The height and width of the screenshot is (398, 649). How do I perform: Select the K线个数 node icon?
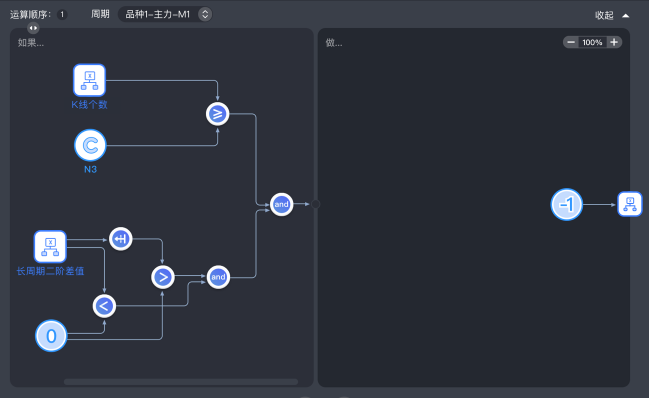point(89,80)
